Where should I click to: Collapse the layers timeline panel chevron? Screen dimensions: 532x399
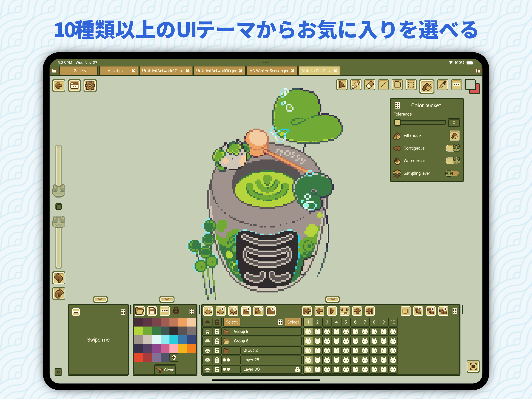pyautogui.click(x=333, y=299)
